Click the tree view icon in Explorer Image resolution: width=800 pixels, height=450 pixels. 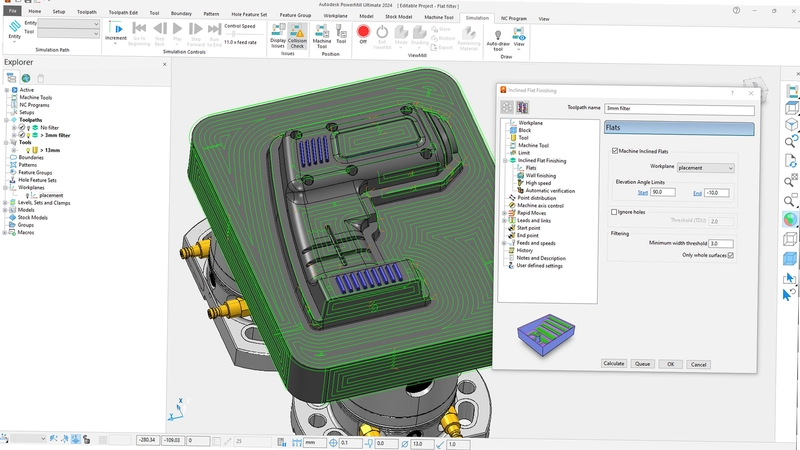point(11,78)
